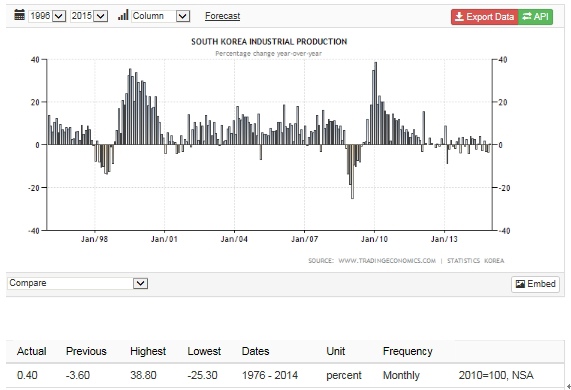The width and height of the screenshot is (571, 390).
Task: Click the Embed button
Action: tap(535, 284)
